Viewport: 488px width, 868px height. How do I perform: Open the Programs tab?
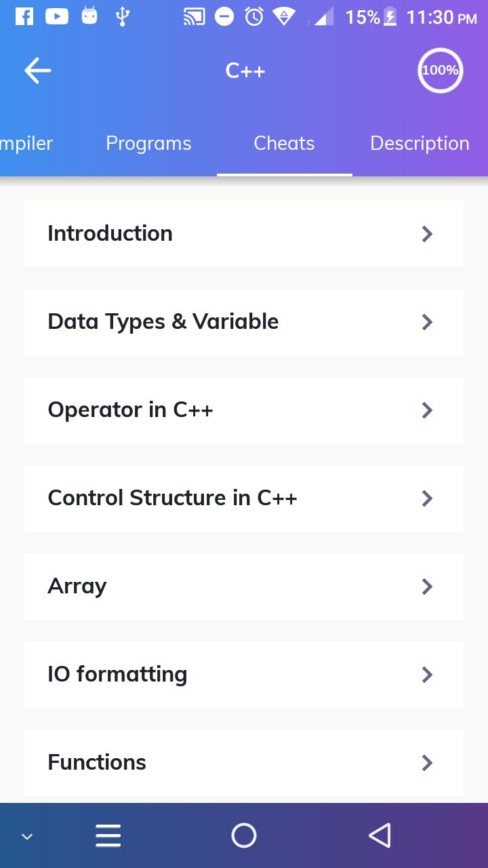(148, 143)
